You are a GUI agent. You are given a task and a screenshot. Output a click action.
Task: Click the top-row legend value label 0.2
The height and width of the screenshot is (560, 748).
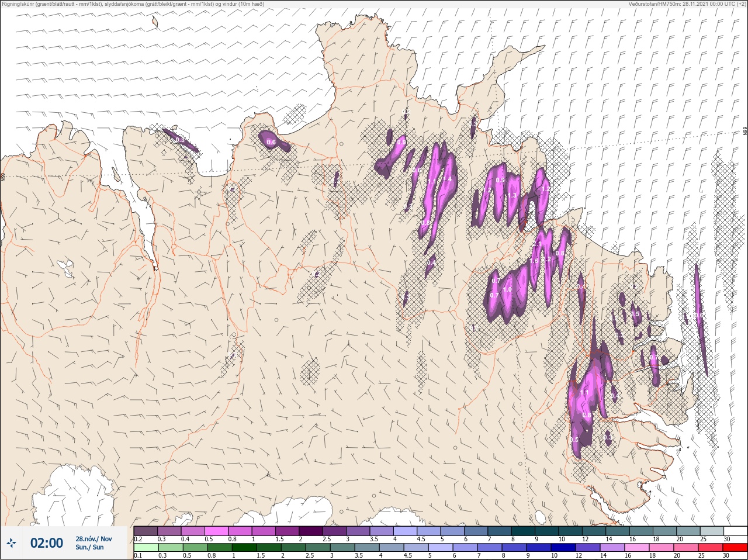[138, 539]
